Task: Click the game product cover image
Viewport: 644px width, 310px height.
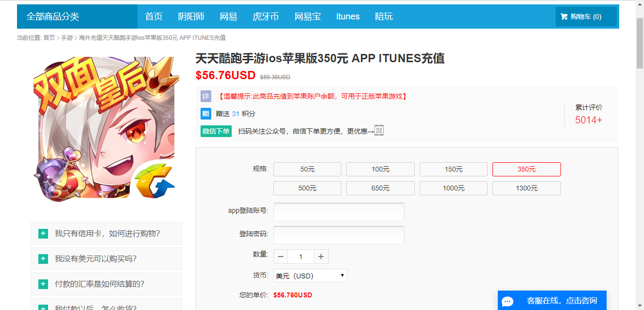Action: coord(106,127)
